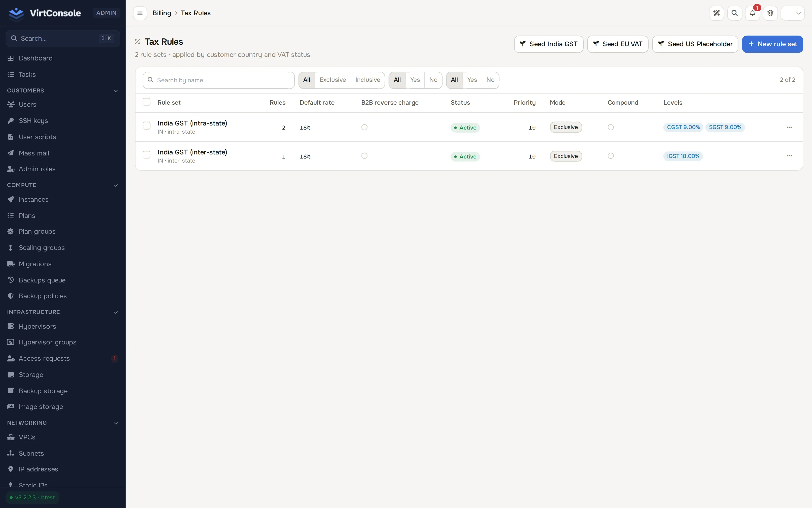Focus the Search by name field

[218, 80]
